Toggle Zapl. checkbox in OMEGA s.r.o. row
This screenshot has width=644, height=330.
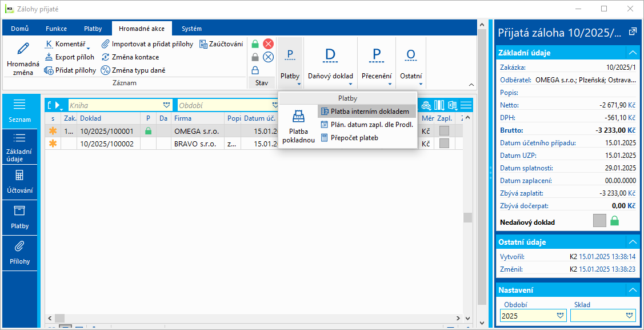tap(444, 131)
